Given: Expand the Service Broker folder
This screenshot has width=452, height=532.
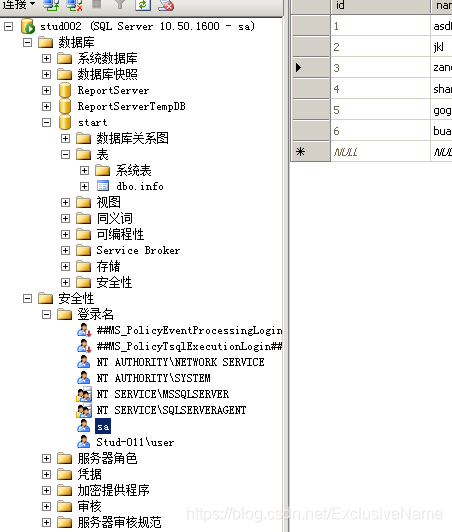Looking at the screenshot, I should (x=65, y=250).
